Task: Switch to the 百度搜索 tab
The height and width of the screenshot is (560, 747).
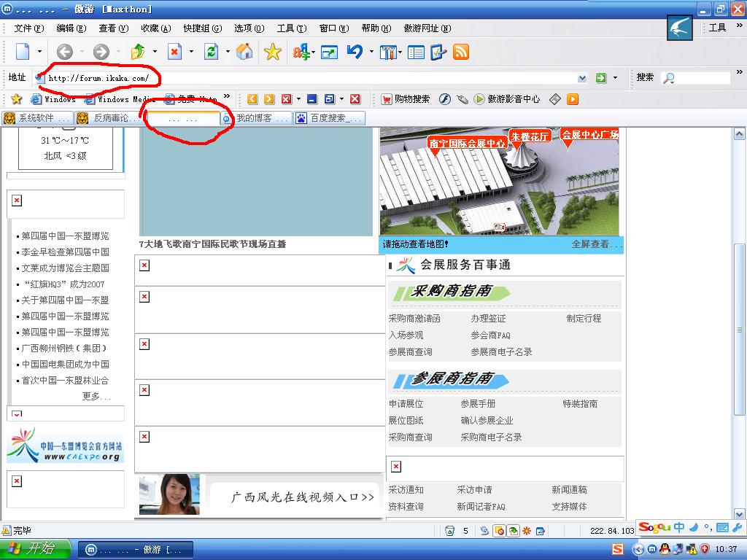Action: pos(329,118)
